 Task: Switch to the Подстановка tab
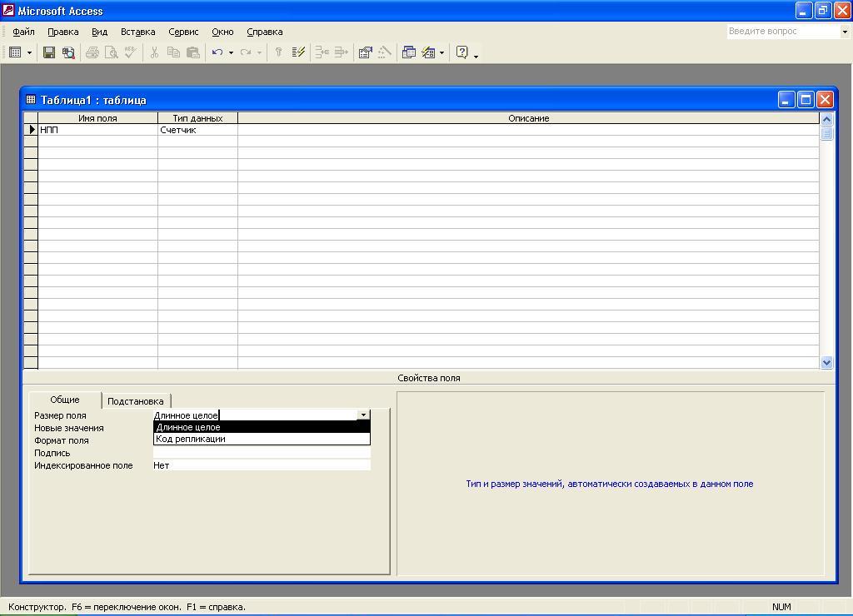coord(136,401)
